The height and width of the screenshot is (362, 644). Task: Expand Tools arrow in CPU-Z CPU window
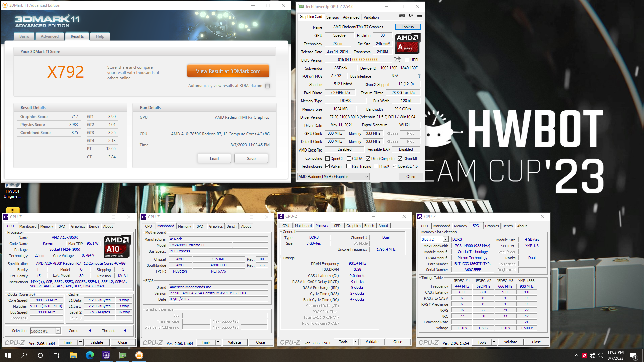point(80,342)
